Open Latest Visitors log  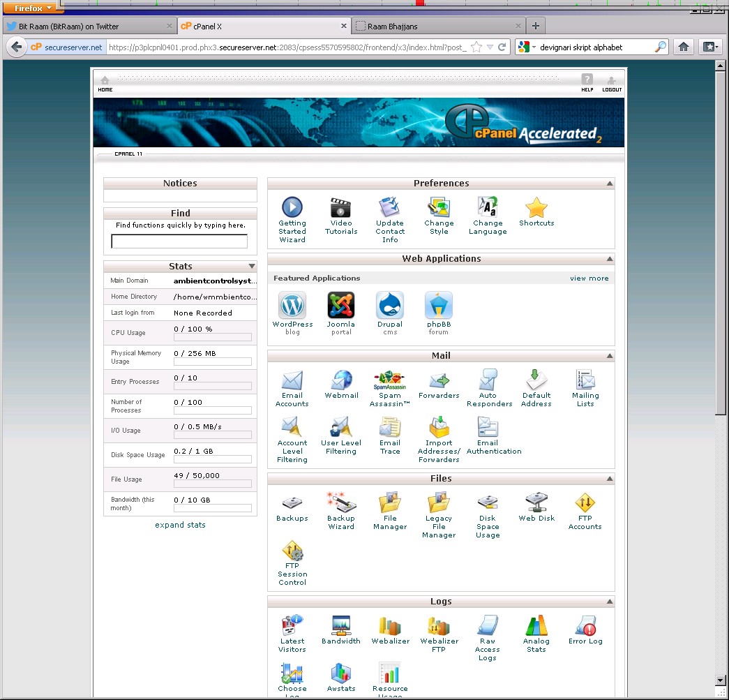292,634
